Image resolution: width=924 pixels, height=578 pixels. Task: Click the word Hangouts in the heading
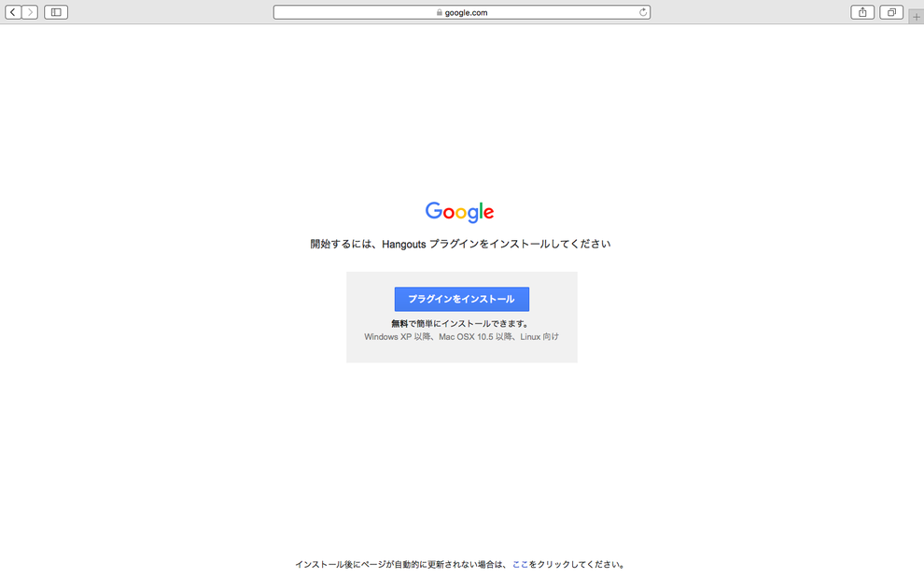403,244
